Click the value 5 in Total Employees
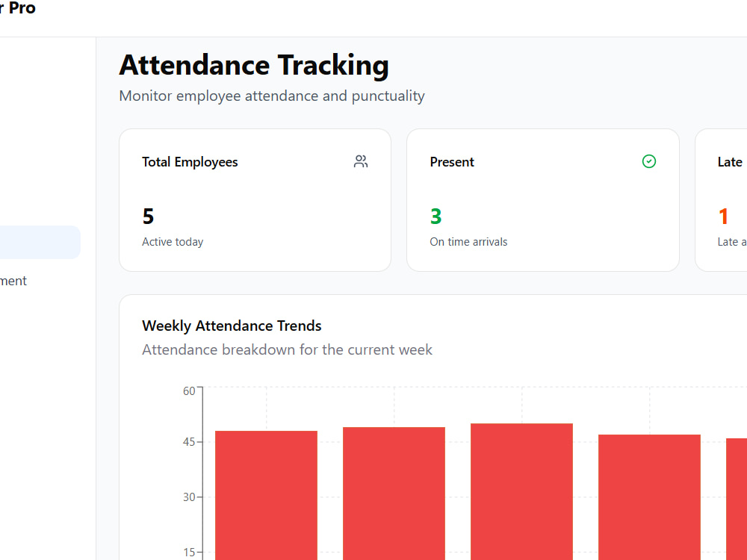Screen dimensions: 747x560 [148, 217]
